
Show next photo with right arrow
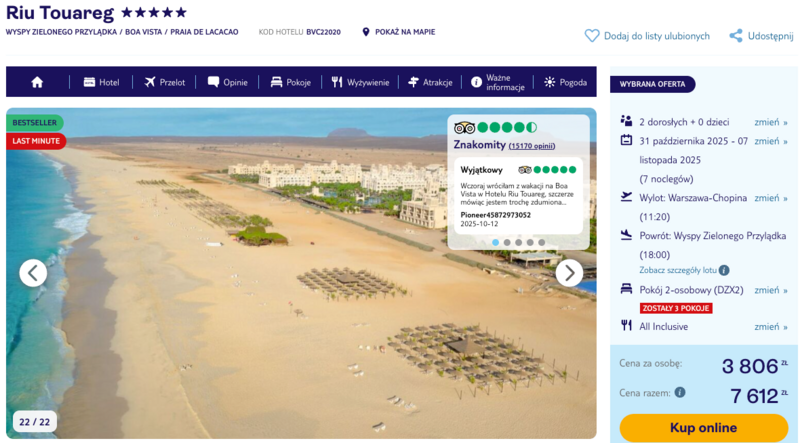tap(569, 273)
